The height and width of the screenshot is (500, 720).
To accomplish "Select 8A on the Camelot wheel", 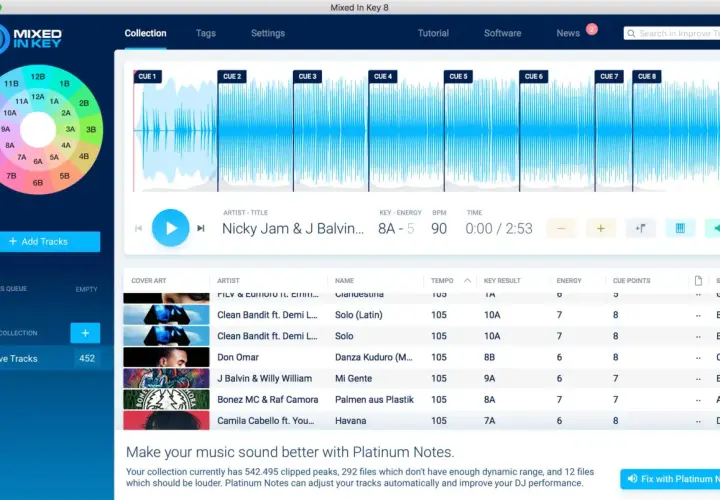I will [10, 145].
